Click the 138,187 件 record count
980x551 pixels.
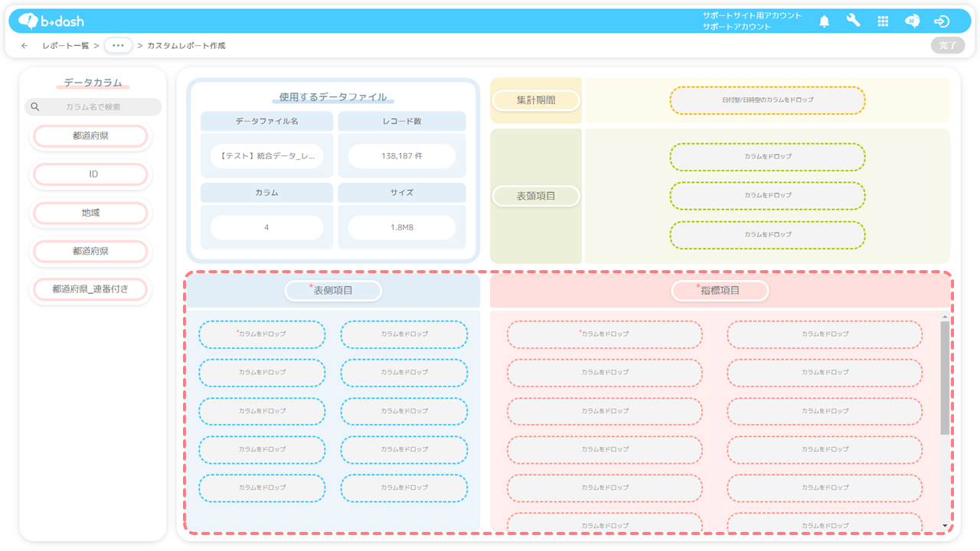(x=402, y=156)
